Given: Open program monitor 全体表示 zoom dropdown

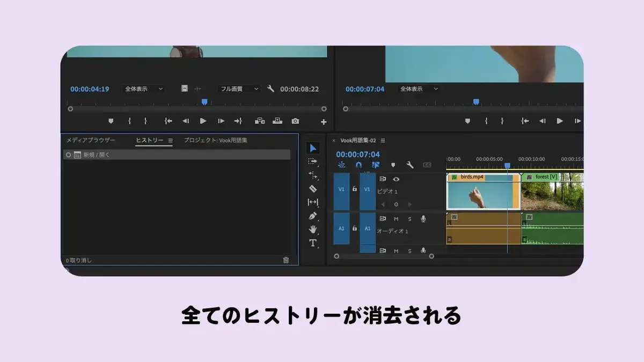Looking at the screenshot, I should (x=419, y=89).
